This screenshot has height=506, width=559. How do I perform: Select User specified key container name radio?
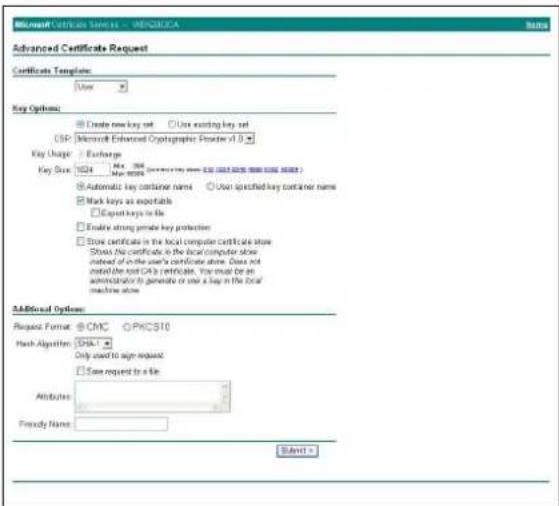(210, 186)
